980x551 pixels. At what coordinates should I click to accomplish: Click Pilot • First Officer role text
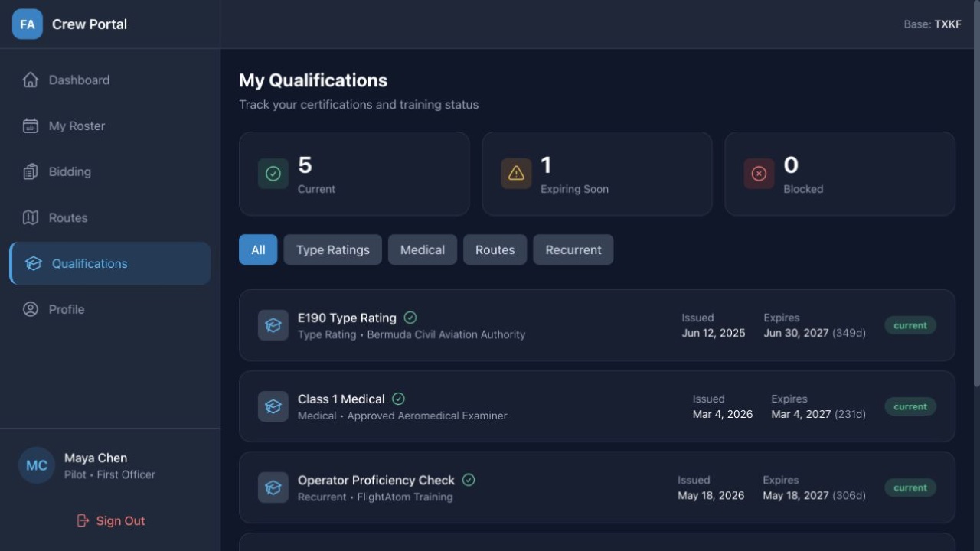click(x=109, y=474)
